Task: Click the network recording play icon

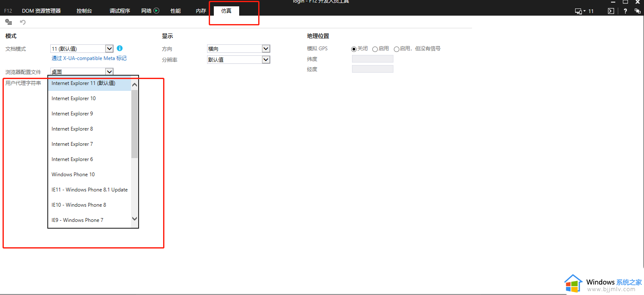Action: tap(156, 11)
